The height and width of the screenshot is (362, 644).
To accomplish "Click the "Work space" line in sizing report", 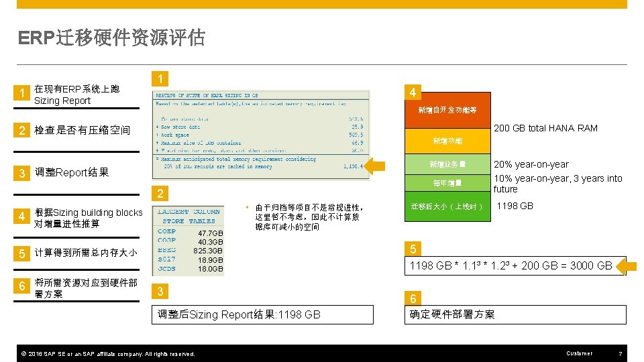I will coord(260,135).
